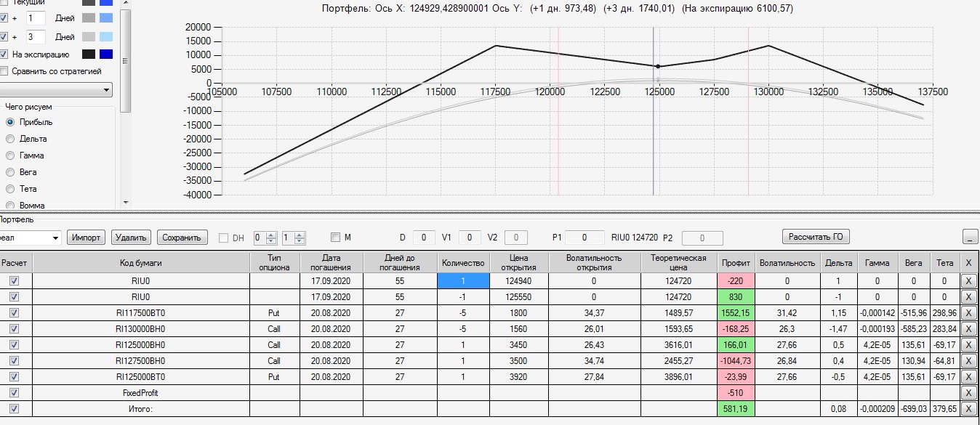This screenshot has width=980, height=425.
Task: Click X button on the FixedProfit row
Action: tap(968, 392)
